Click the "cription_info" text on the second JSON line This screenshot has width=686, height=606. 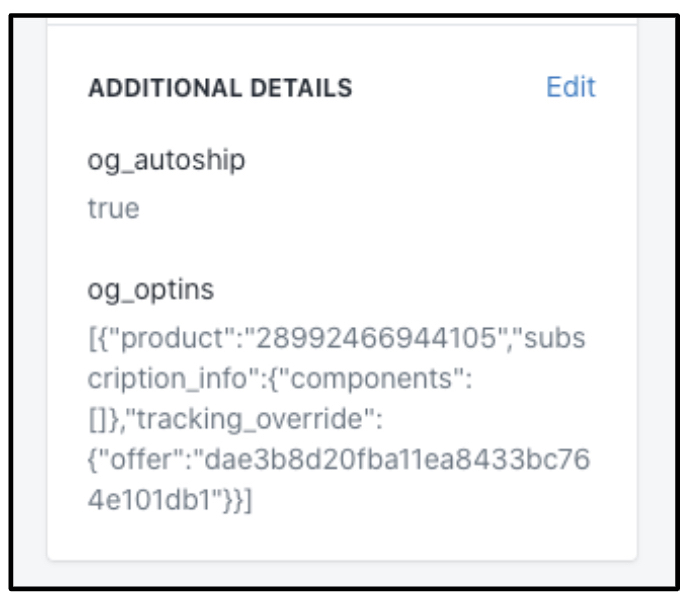pos(160,379)
